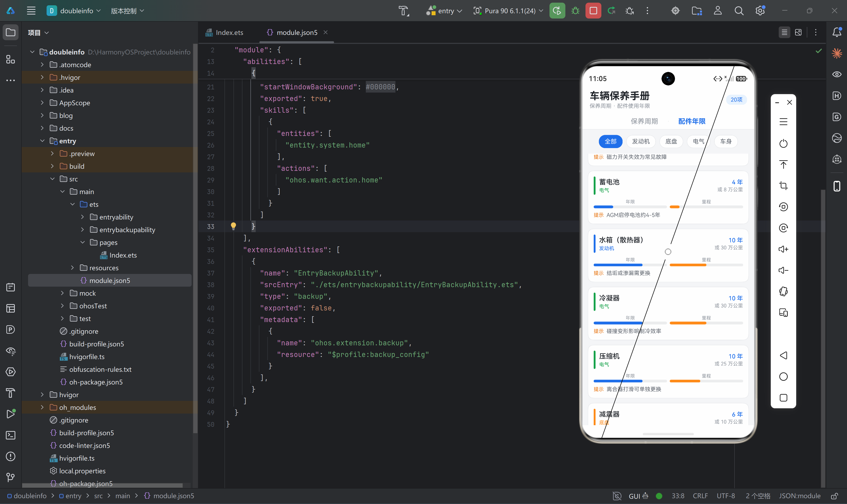
Task: Open editor tabs more options menu
Action: (x=816, y=32)
